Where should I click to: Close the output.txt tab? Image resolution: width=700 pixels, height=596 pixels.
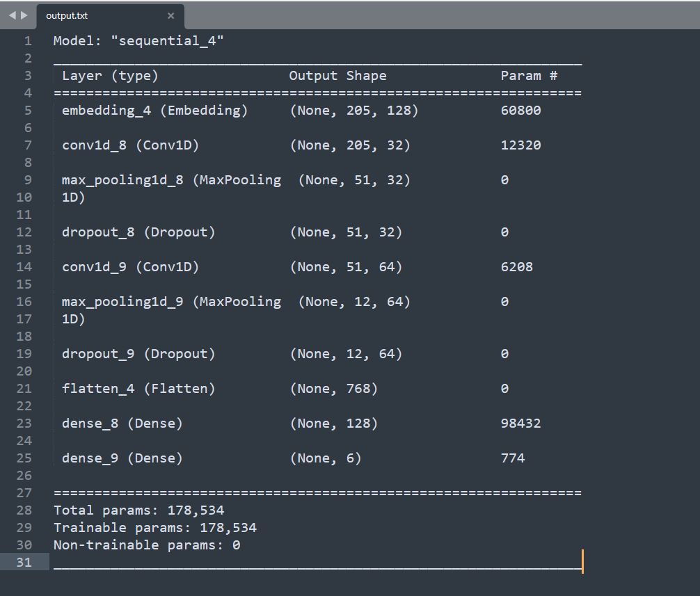point(171,15)
